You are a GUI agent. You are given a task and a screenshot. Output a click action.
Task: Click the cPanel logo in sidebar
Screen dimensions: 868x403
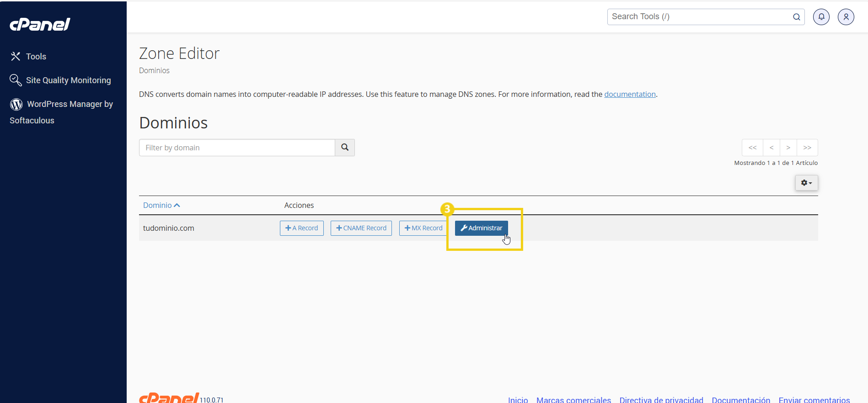tap(40, 24)
